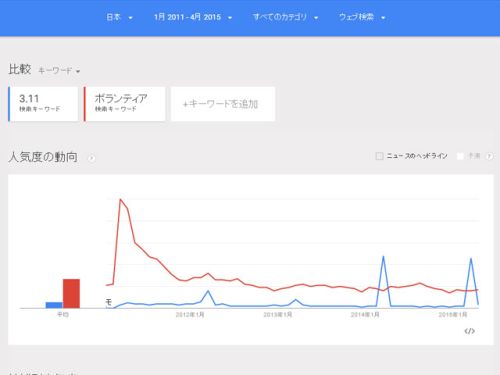Image resolution: width=500 pixels, height=375 pixels.
Task: Click the small blue peak in 2013
Action: coord(295,300)
